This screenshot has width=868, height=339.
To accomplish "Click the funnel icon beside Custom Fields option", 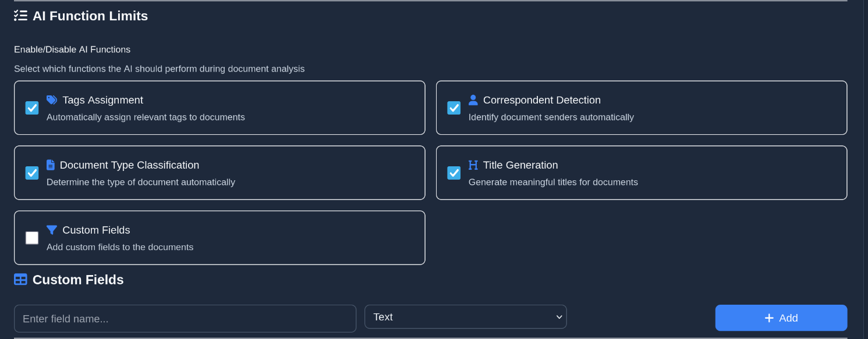I will coord(52,230).
